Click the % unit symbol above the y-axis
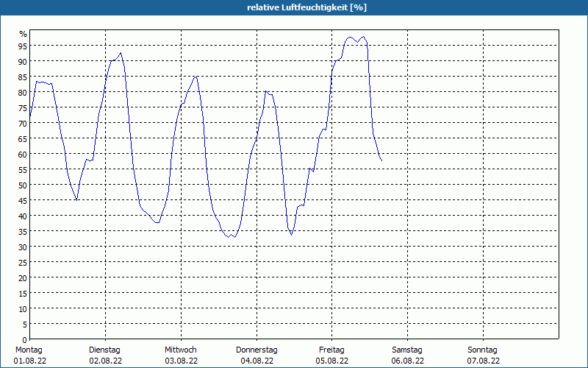Screen dimensions: 588x368 click(x=23, y=34)
